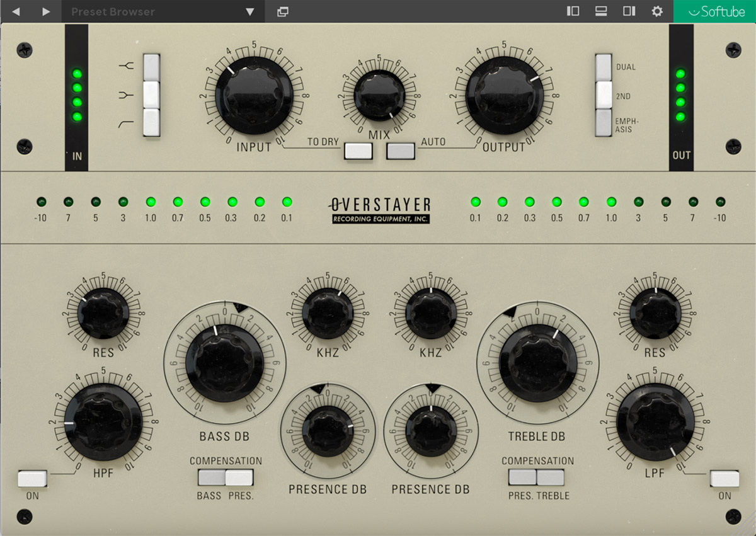Enable the HPF ON switch
The width and height of the screenshot is (756, 536).
coord(31,479)
